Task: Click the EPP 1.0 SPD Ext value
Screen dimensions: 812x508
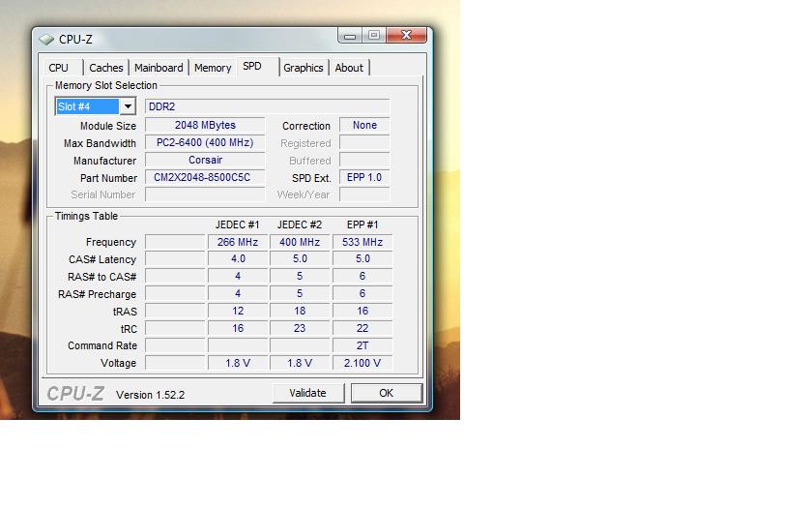Action: 364,177
